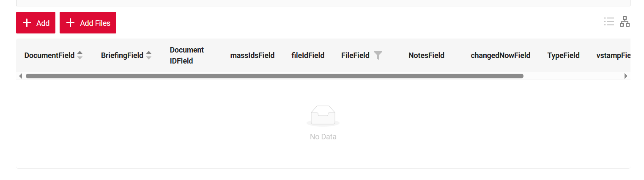The image size is (644, 180).
Task: Click the Add Files button
Action: tap(88, 23)
